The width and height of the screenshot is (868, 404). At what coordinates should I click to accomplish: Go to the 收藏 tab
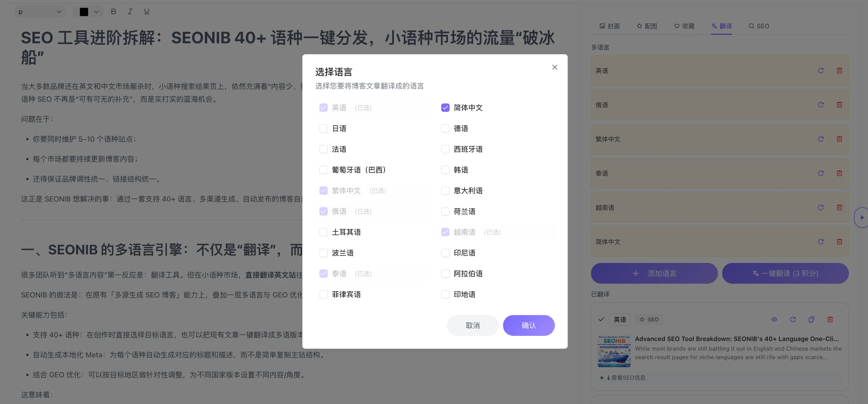tap(684, 26)
